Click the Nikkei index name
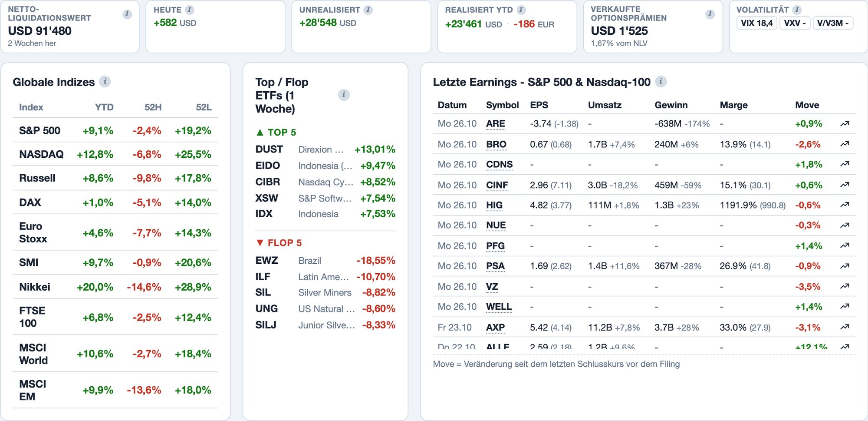868x421 pixels. tap(35, 287)
